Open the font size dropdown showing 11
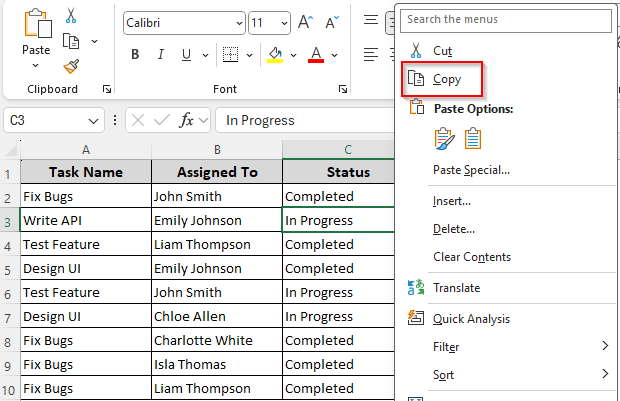The height and width of the screenshot is (401, 620). point(284,23)
